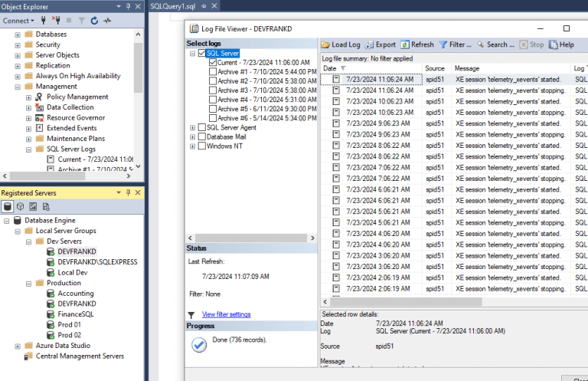Click the Disconnect icon in Object Explorer toolbar
The width and height of the screenshot is (588, 381).
click(x=56, y=21)
